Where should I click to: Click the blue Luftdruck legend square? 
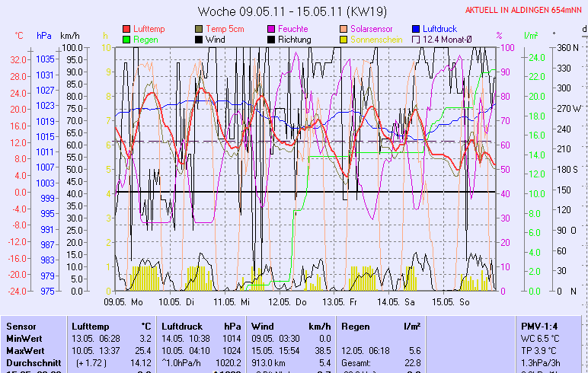(416, 29)
